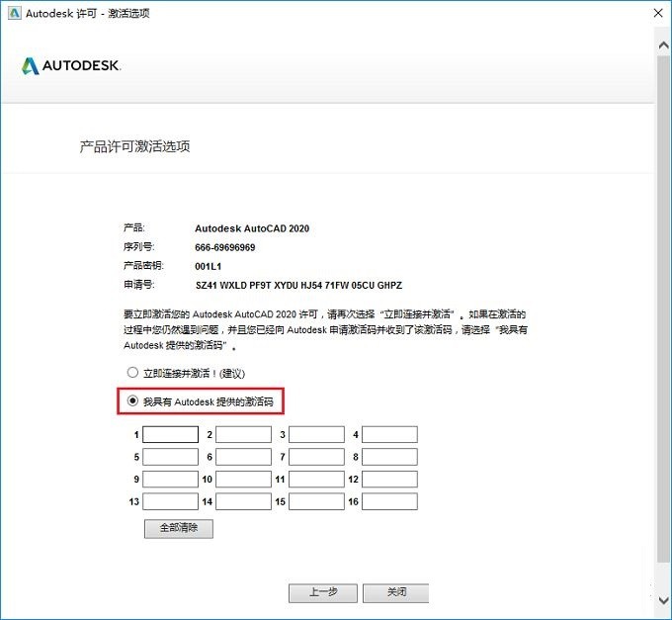This screenshot has width=672, height=620.
Task: Close the Autodesk license window
Action: click(x=654, y=14)
